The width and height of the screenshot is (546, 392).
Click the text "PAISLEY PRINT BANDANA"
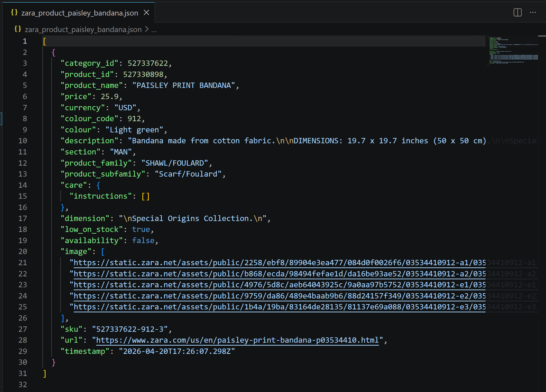click(x=184, y=85)
